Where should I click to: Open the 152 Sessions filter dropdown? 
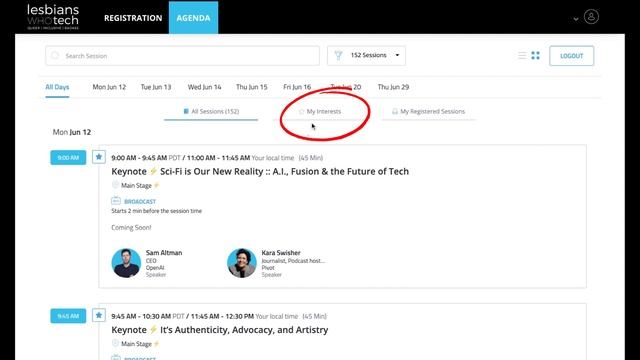click(x=366, y=56)
